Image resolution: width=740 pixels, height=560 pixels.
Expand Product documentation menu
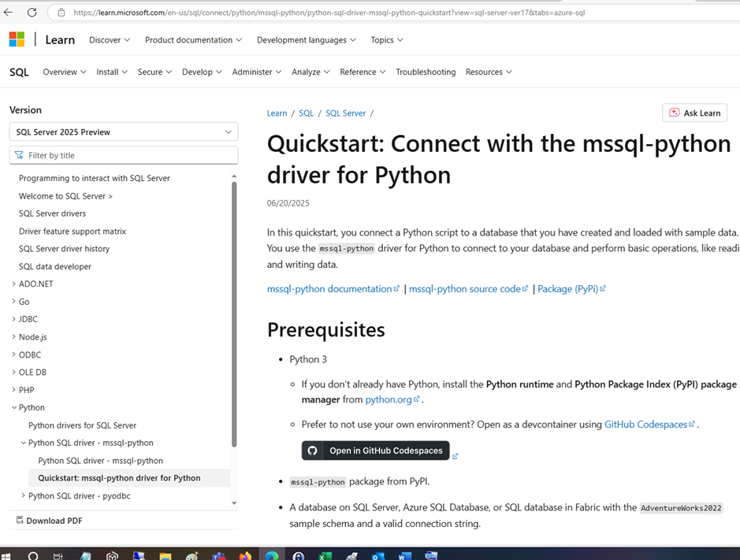click(194, 40)
